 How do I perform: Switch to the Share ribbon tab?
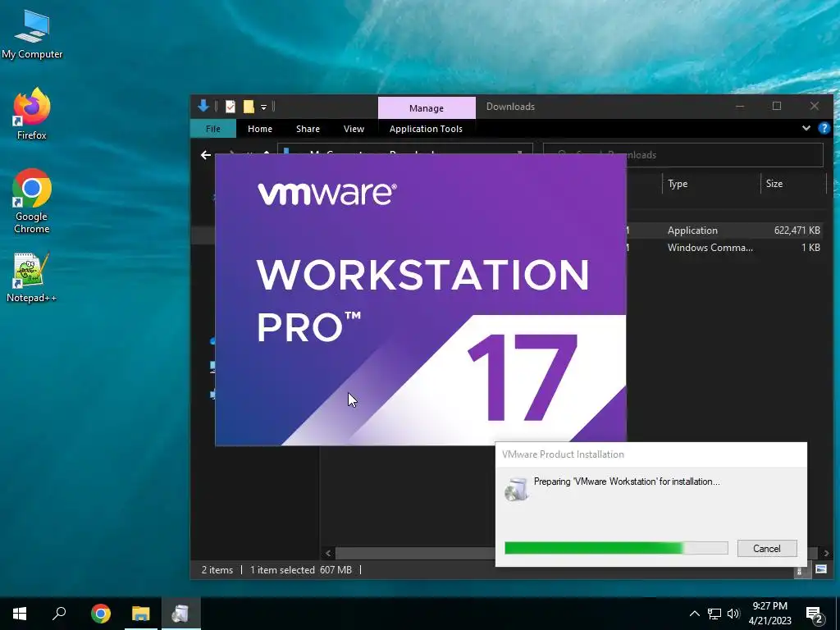pos(308,129)
